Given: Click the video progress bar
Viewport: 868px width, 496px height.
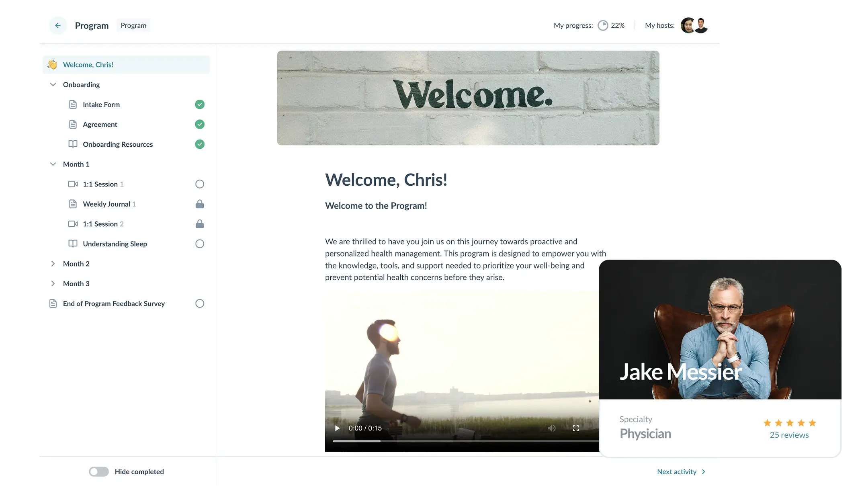Looking at the screenshot, I should (x=462, y=441).
